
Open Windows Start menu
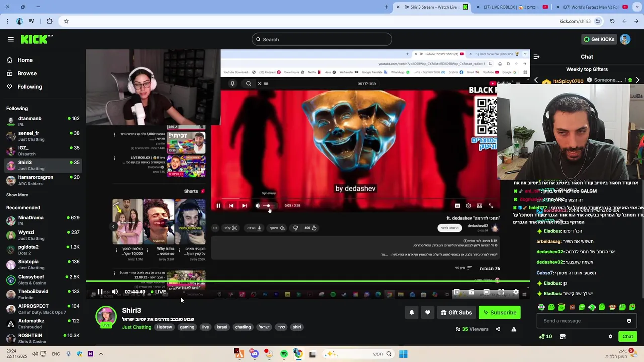tap(403, 354)
